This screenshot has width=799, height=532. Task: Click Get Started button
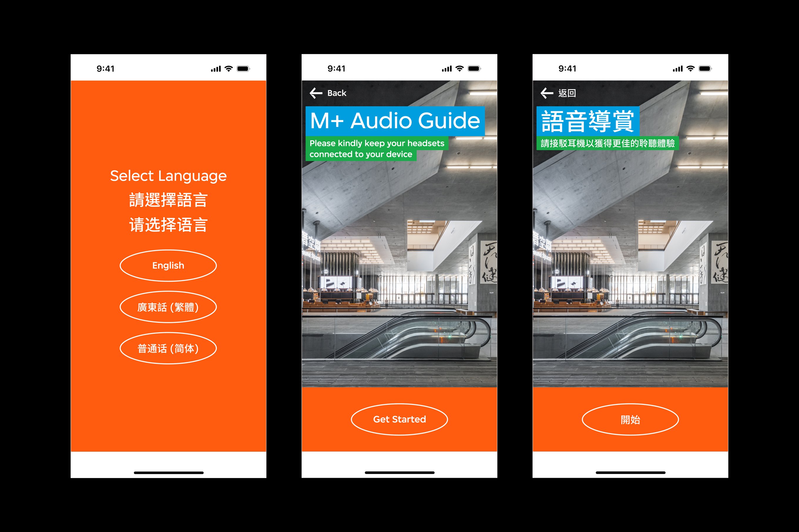[399, 420]
